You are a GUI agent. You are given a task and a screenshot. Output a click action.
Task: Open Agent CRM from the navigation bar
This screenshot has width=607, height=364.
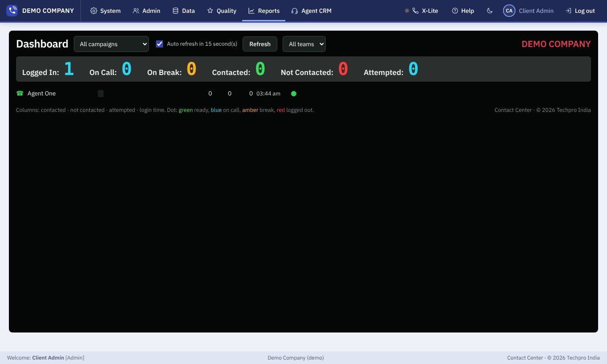pyautogui.click(x=311, y=11)
